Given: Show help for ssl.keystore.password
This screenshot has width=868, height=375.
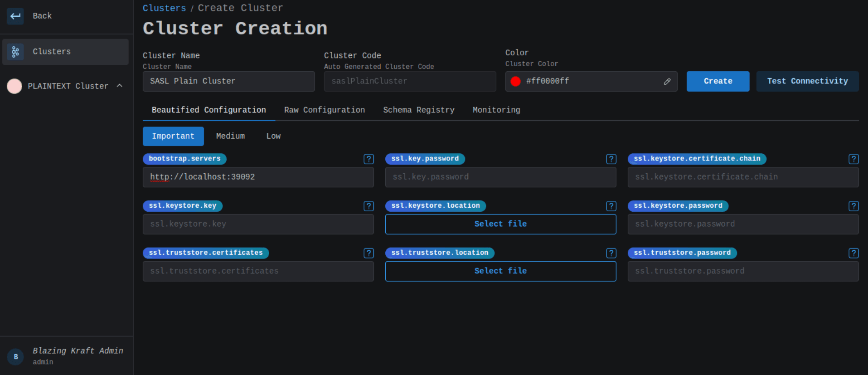Looking at the screenshot, I should click(x=854, y=206).
